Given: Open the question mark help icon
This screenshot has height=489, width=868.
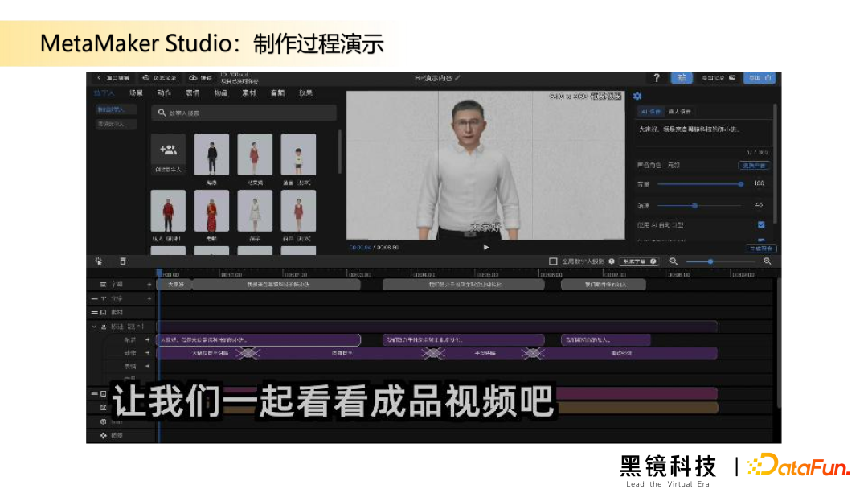Looking at the screenshot, I should [657, 78].
